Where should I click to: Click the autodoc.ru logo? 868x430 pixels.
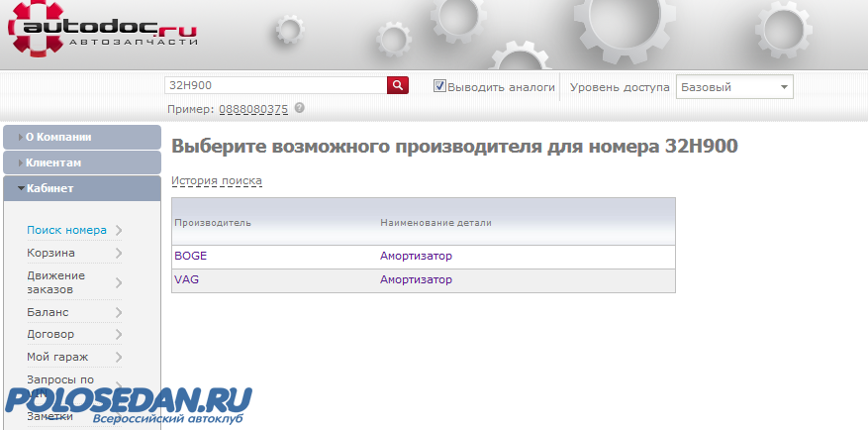104,31
